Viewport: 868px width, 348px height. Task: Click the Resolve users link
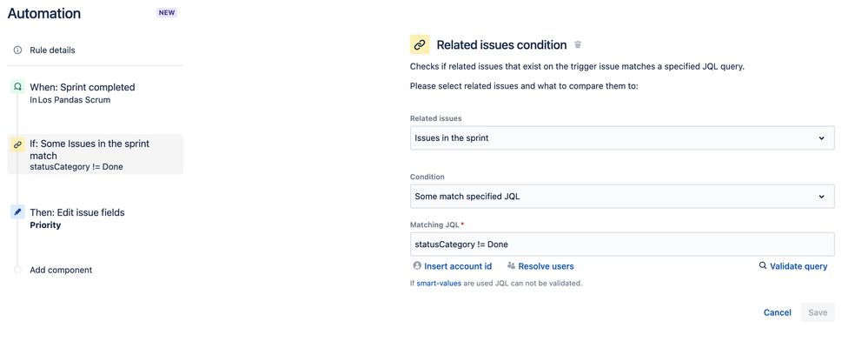[546, 266]
